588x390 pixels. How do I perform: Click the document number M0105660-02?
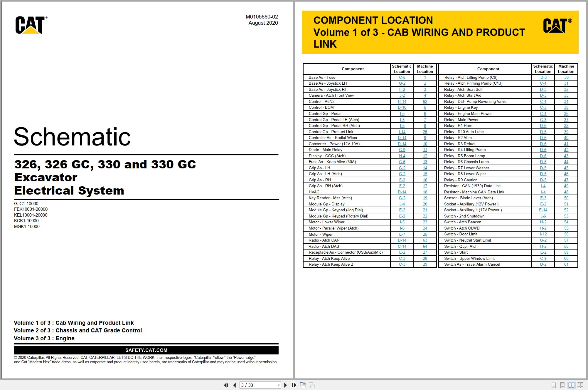(262, 17)
